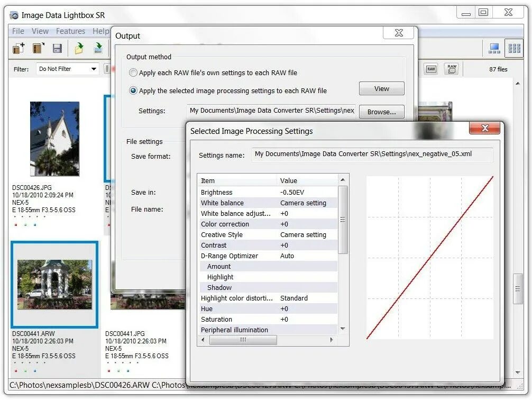
Task: Switch to thumbnail grid view icon
Action: (514, 49)
